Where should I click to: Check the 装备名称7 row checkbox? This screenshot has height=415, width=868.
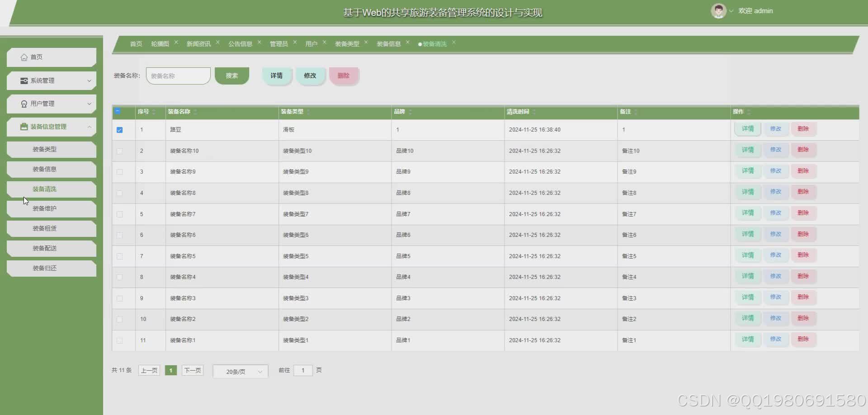pos(119,214)
